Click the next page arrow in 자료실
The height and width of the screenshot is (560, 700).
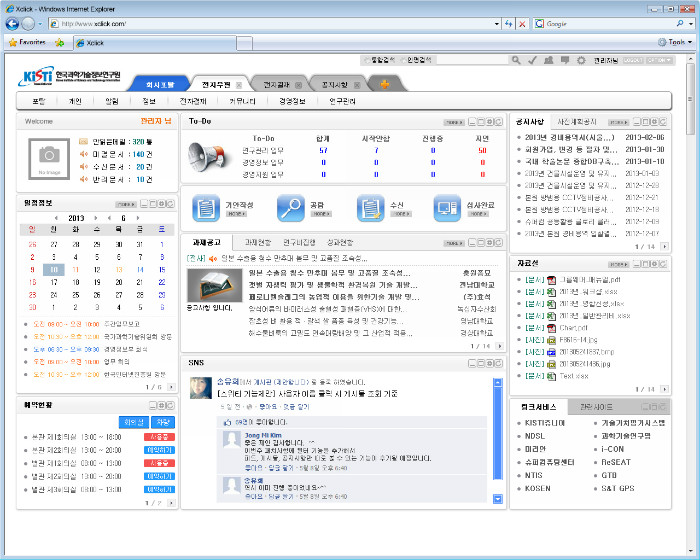click(663, 387)
